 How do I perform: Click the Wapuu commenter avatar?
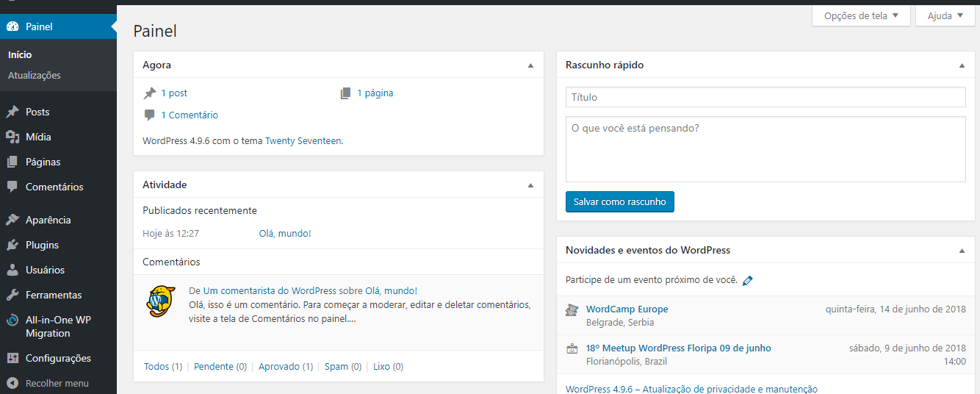coord(161,301)
